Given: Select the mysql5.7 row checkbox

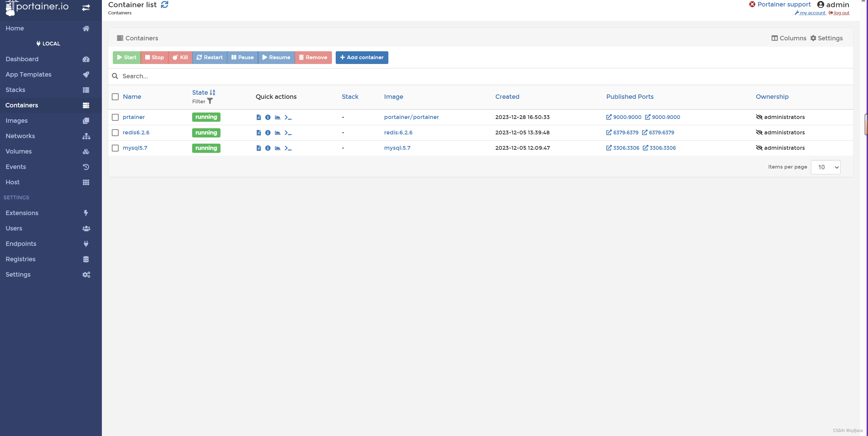Looking at the screenshot, I should (115, 148).
